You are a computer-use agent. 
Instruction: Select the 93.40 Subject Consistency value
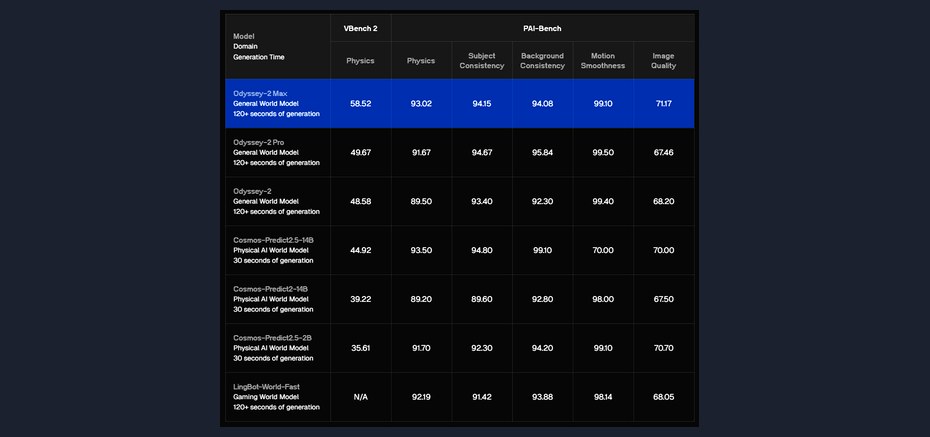(482, 202)
